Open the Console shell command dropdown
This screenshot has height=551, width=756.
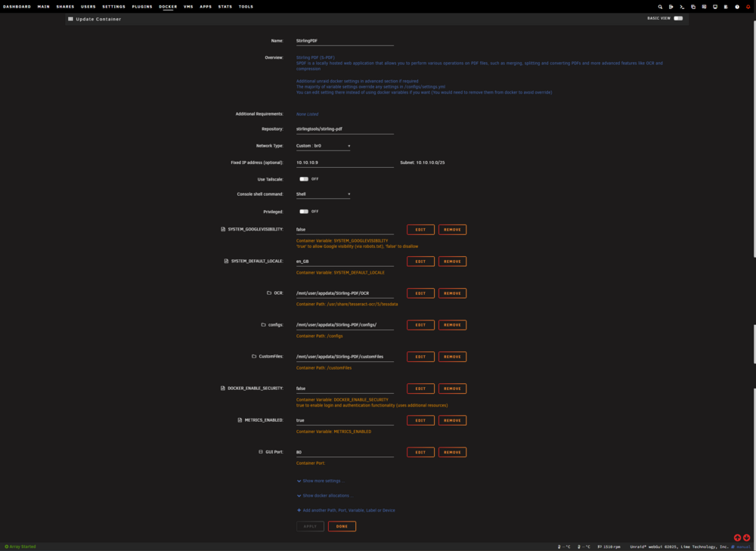[x=323, y=194]
